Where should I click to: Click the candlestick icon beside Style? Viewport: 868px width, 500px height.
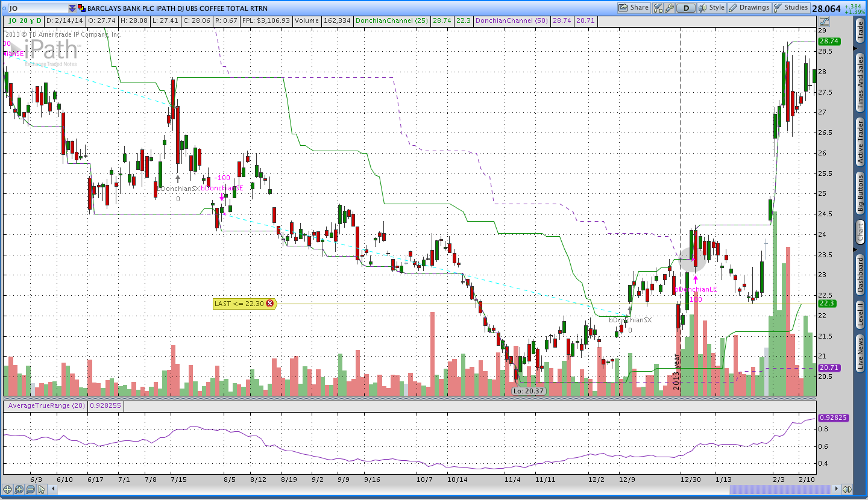point(703,8)
